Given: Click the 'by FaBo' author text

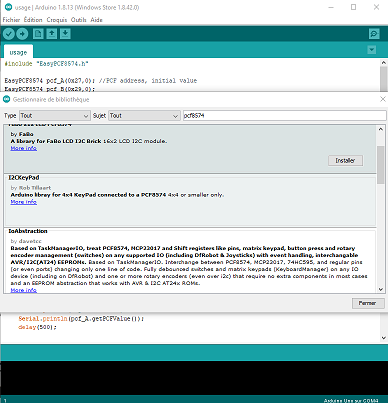Looking at the screenshot, I should pyautogui.click(x=22, y=134).
